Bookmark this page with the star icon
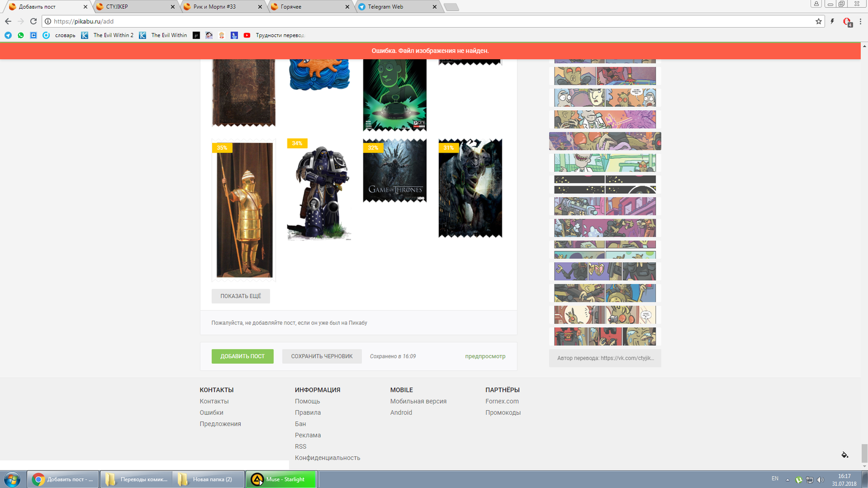This screenshot has width=868, height=488. [x=819, y=21]
